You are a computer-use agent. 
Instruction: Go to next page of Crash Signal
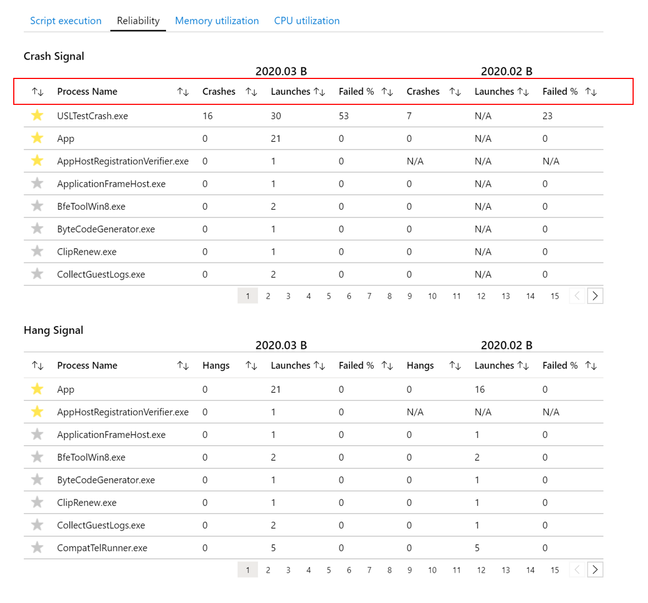pyautogui.click(x=595, y=296)
